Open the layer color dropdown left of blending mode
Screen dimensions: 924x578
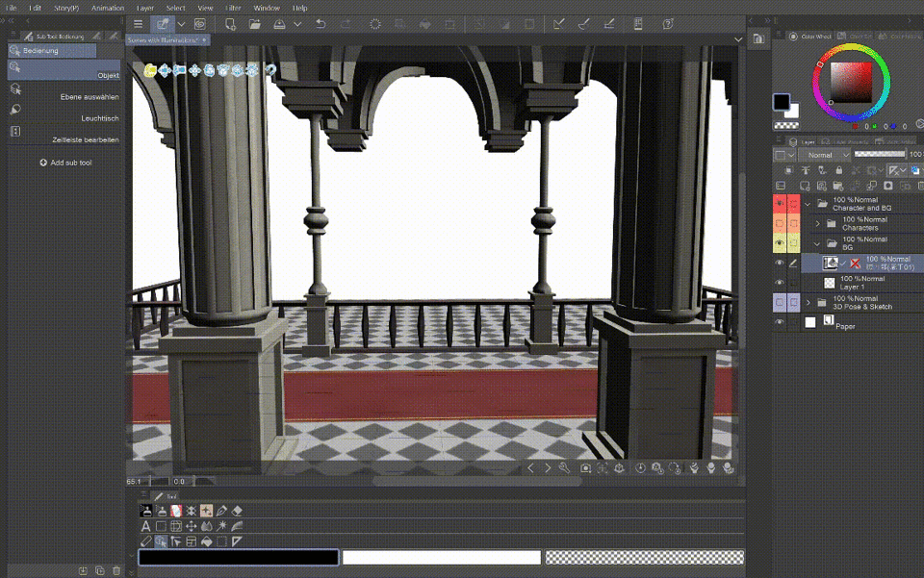point(784,155)
